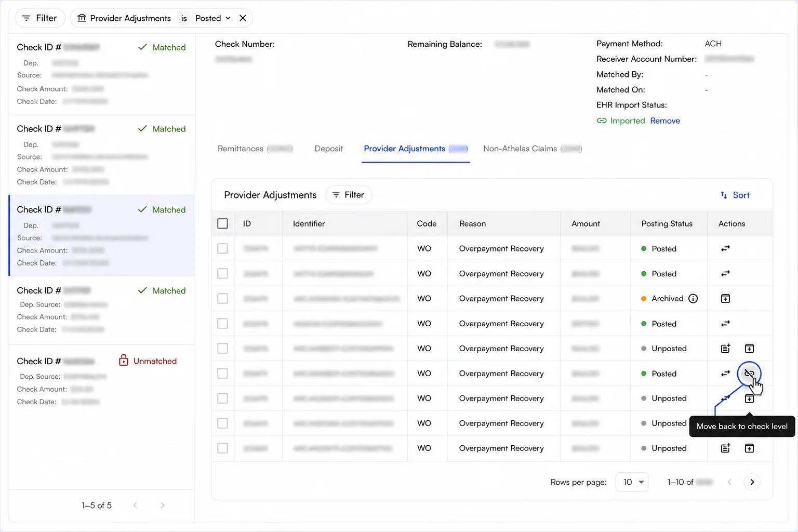This screenshot has height=532, width=798.
Task: Toggle the select-all checkbox in table header
Action: pos(222,223)
